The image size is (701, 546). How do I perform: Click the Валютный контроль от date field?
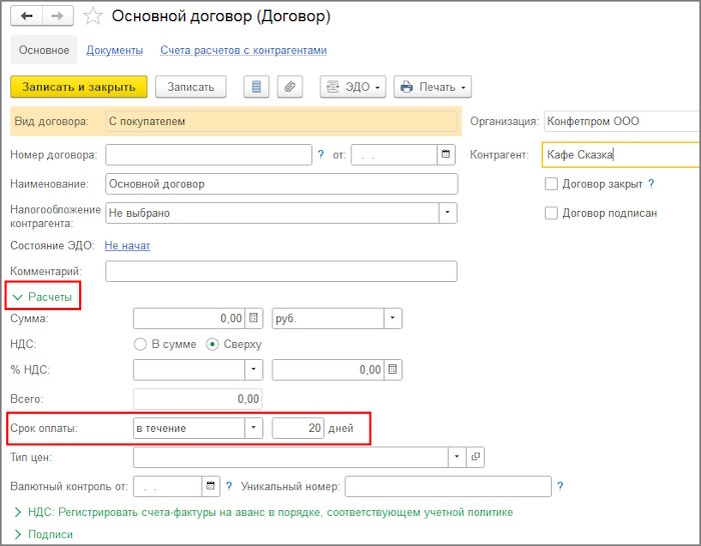(168, 486)
